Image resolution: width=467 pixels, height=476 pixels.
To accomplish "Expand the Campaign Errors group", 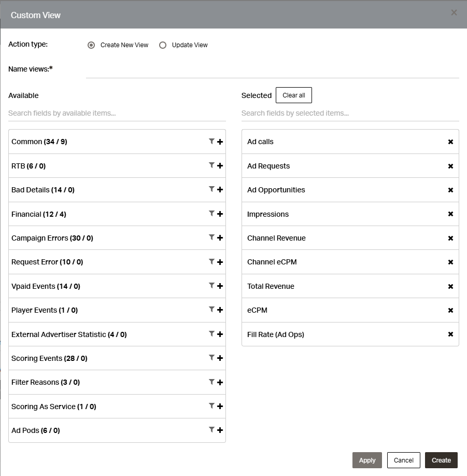I will click(x=52, y=238).
